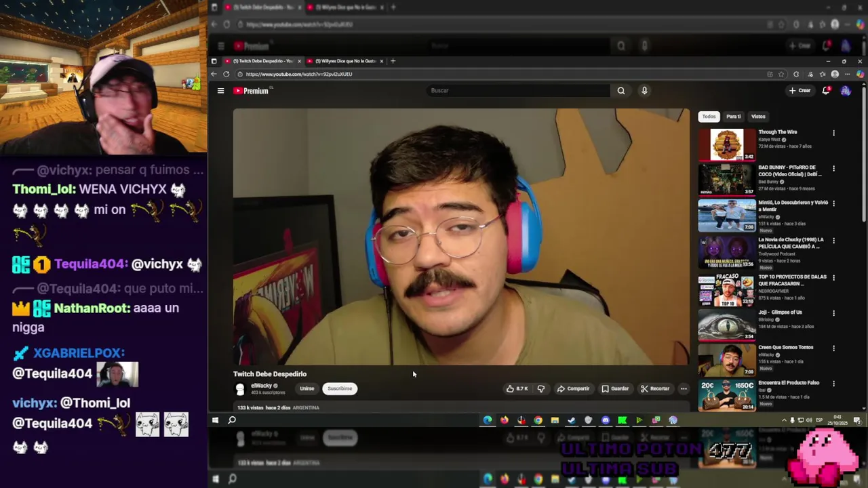Click the search magnifier button beside Buscar
This screenshot has height=488, width=868.
(x=620, y=90)
